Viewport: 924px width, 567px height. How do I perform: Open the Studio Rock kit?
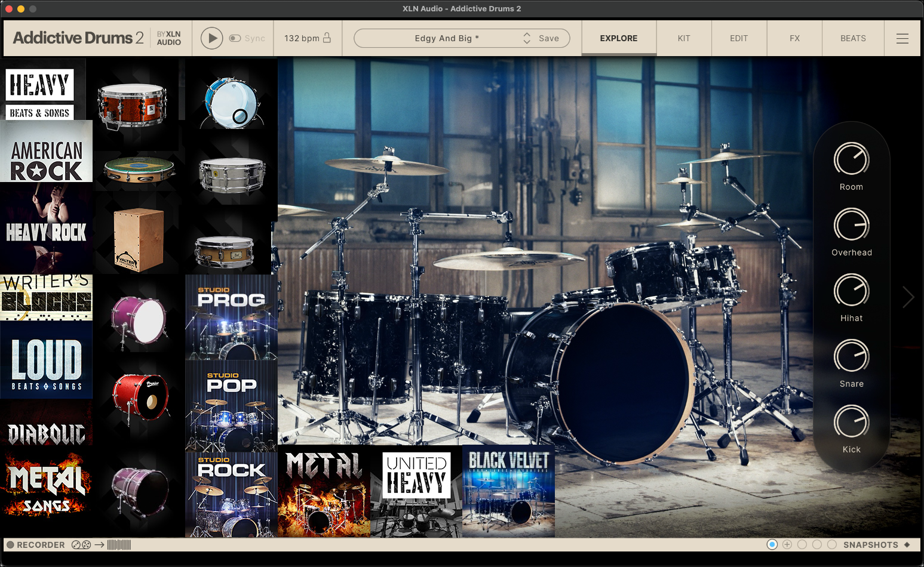231,495
